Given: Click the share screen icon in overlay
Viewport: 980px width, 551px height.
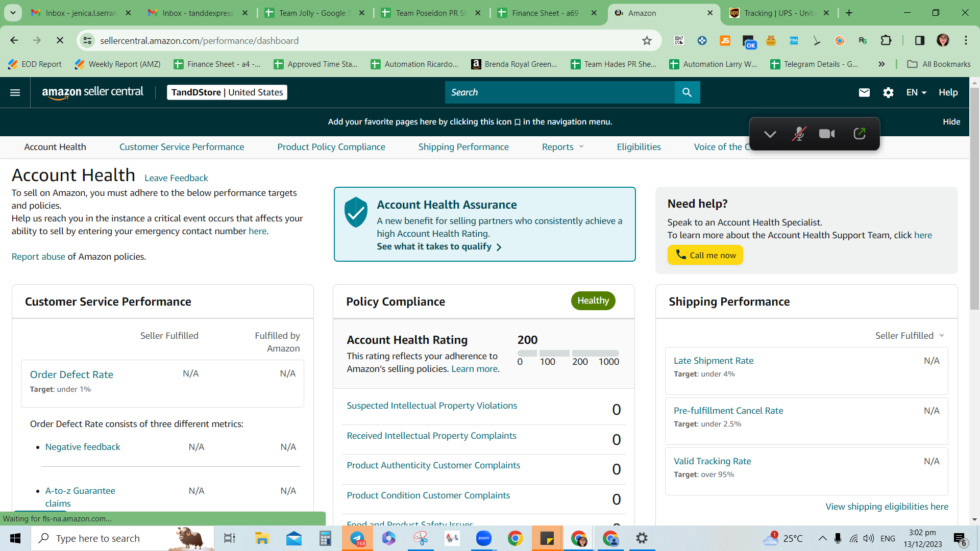Looking at the screenshot, I should tap(860, 134).
